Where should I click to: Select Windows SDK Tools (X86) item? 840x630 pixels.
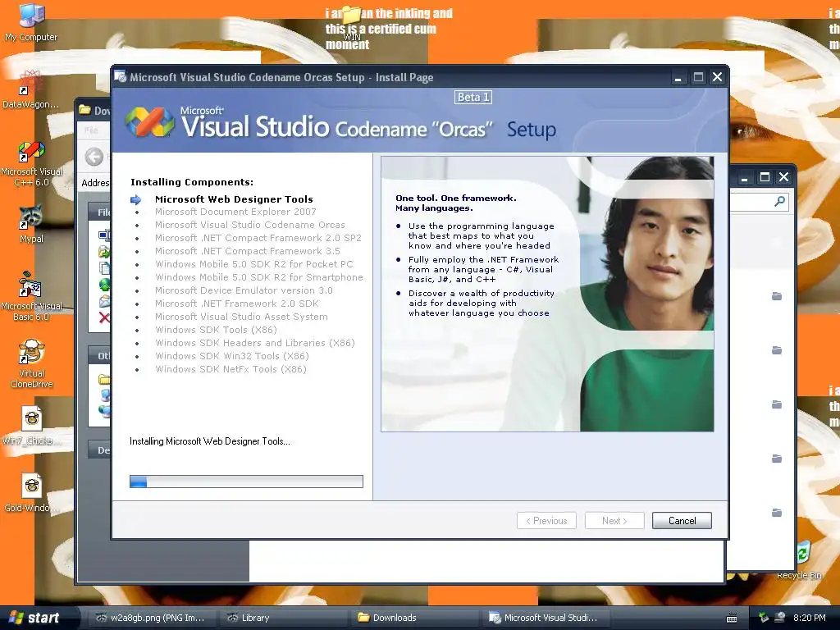pyautogui.click(x=216, y=330)
